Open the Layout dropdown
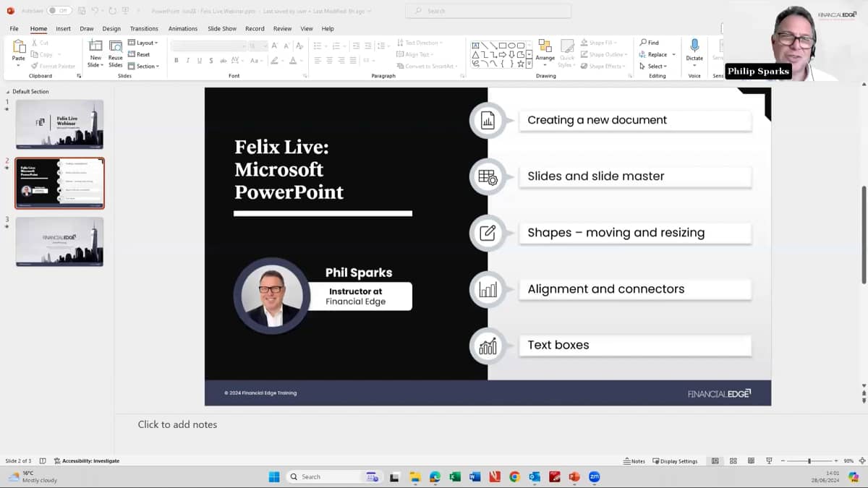Screen dimensions: 868x488 [x=143, y=43]
